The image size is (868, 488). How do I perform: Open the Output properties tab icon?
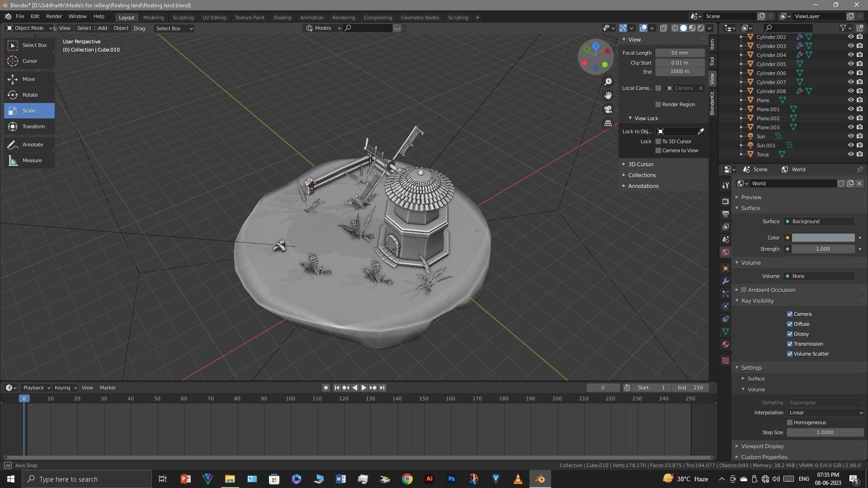(x=726, y=214)
